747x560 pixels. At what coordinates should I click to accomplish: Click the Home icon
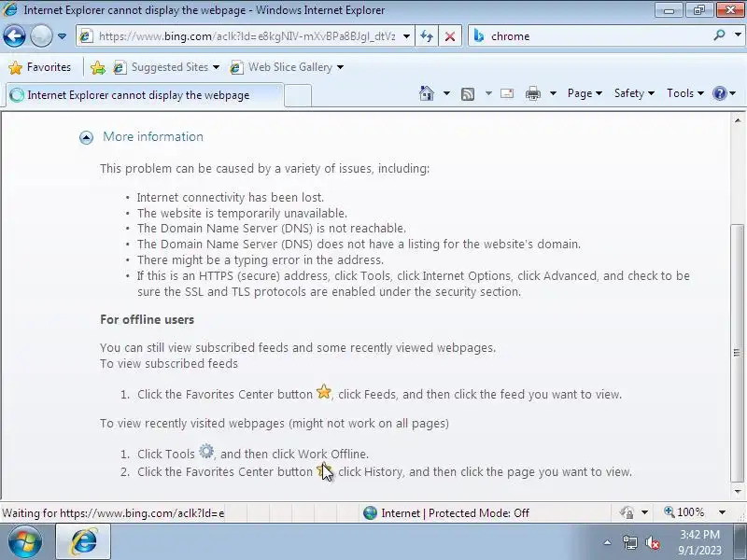pos(427,93)
